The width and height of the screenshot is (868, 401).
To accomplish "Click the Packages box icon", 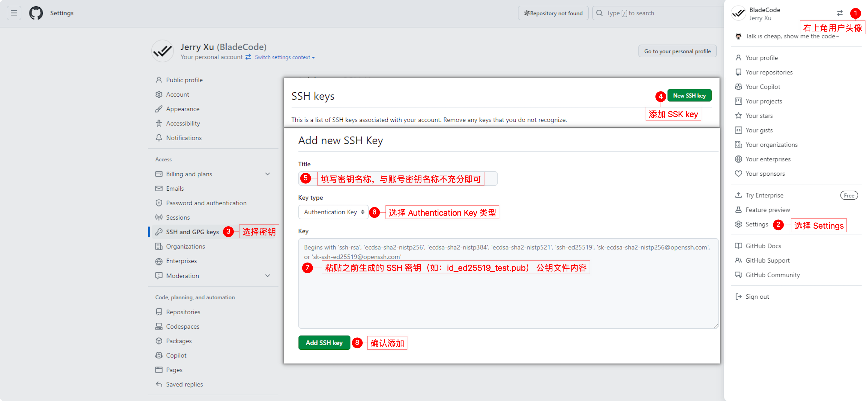I will (159, 341).
